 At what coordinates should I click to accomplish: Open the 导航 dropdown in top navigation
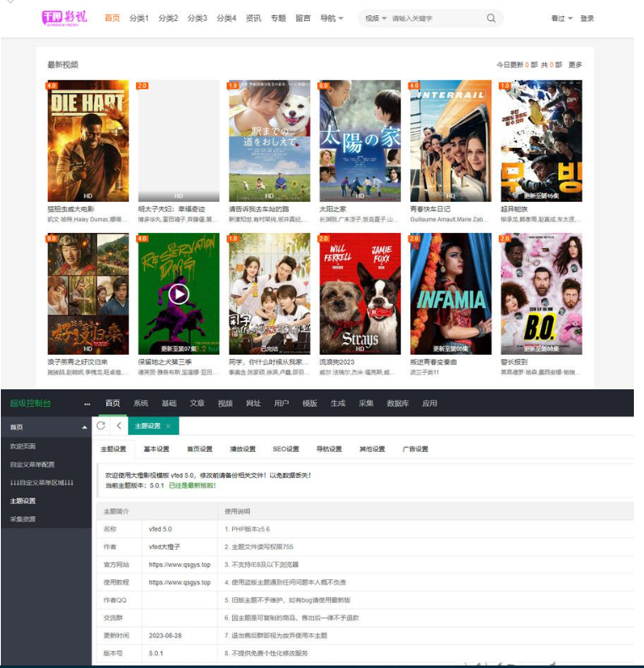pyautogui.click(x=332, y=18)
